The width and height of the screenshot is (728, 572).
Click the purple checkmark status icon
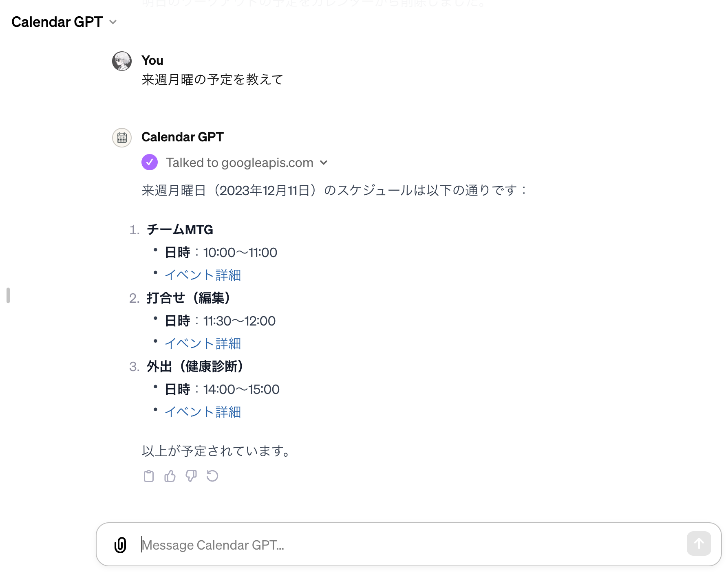click(x=150, y=162)
